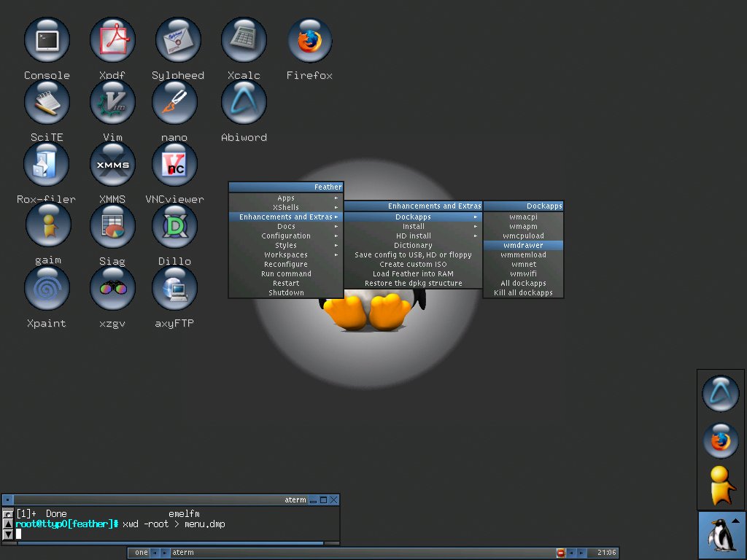The image size is (747, 560).
Task: Select Run command in the Feather menu
Action: click(286, 274)
